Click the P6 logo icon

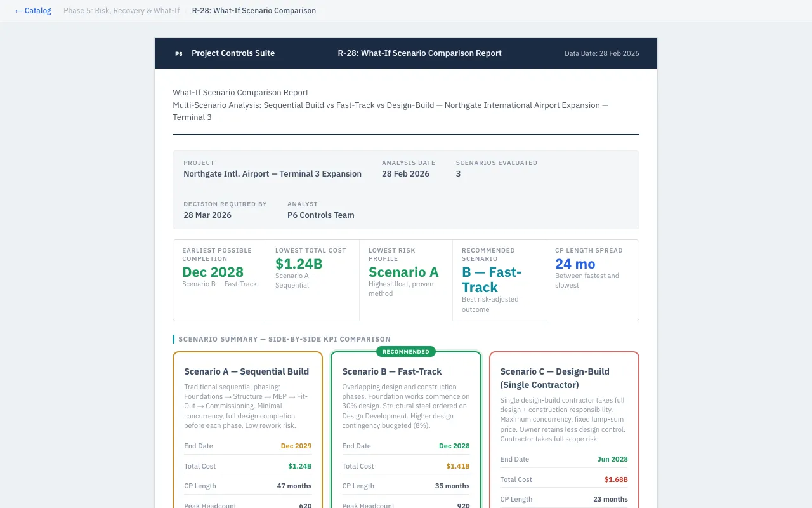179,54
